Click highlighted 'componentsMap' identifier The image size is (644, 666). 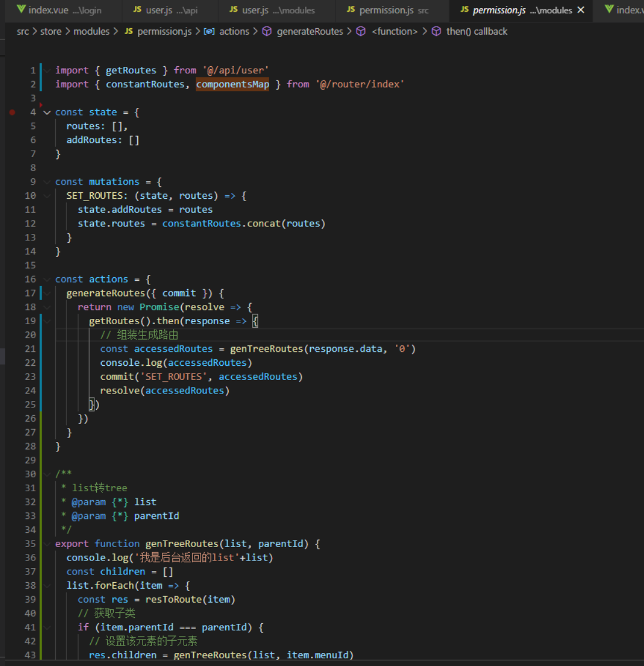click(232, 84)
